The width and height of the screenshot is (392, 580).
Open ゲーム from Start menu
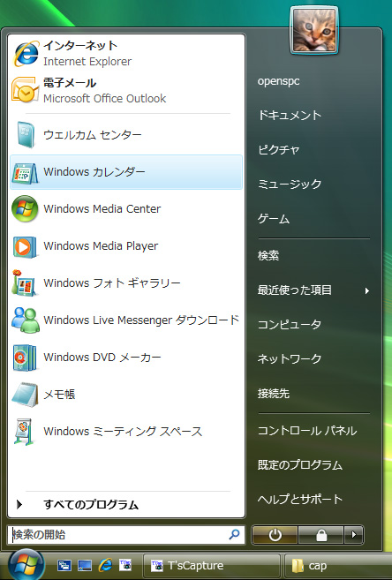(274, 219)
